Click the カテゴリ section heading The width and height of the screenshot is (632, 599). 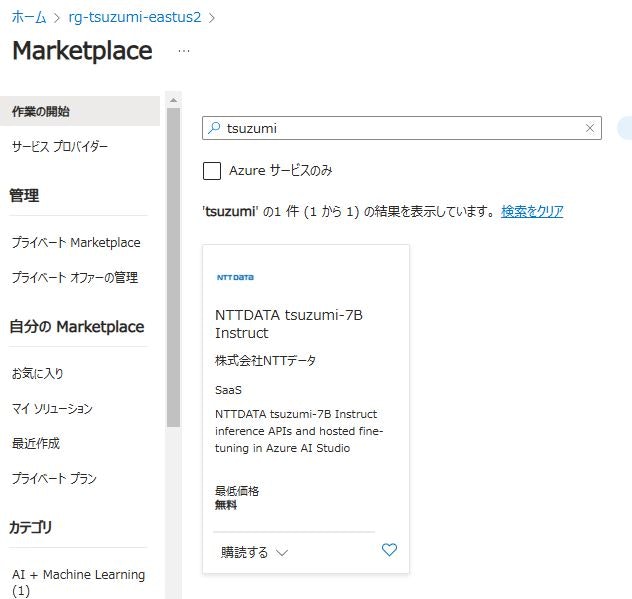coord(31,527)
